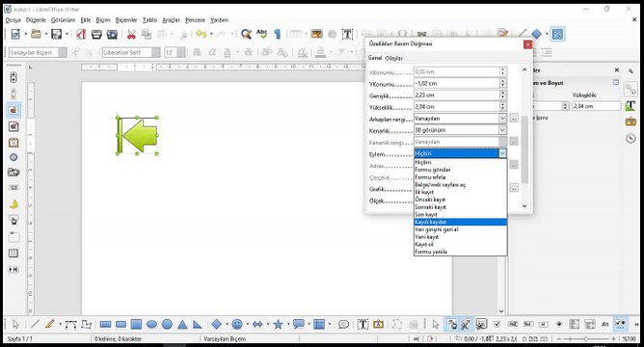Choose 'Formu gönder' from Eylem list

point(460,170)
